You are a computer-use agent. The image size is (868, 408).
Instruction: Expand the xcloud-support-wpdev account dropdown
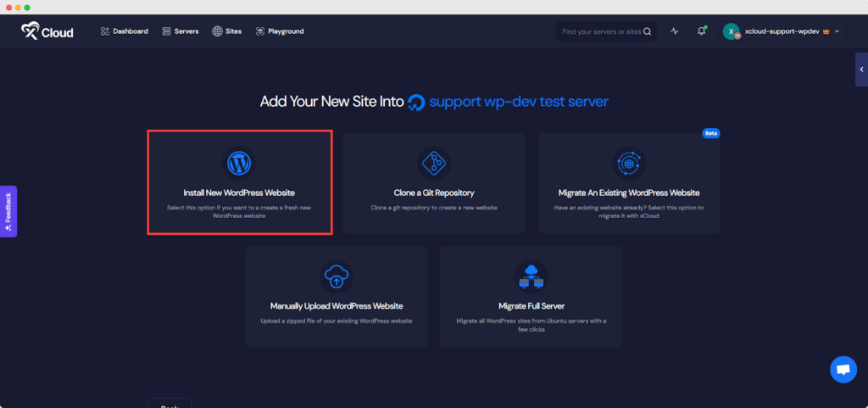tap(837, 31)
